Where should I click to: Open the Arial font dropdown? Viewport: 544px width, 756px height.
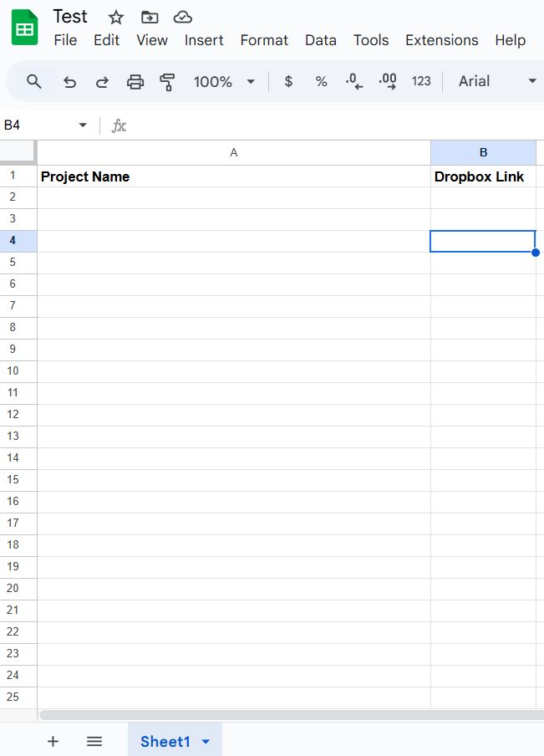click(496, 81)
